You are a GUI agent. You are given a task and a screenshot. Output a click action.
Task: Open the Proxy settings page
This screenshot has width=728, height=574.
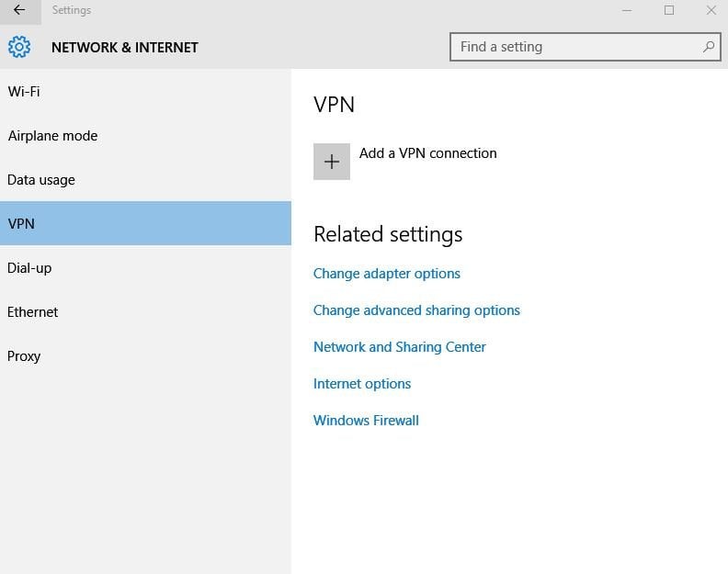[145, 356]
